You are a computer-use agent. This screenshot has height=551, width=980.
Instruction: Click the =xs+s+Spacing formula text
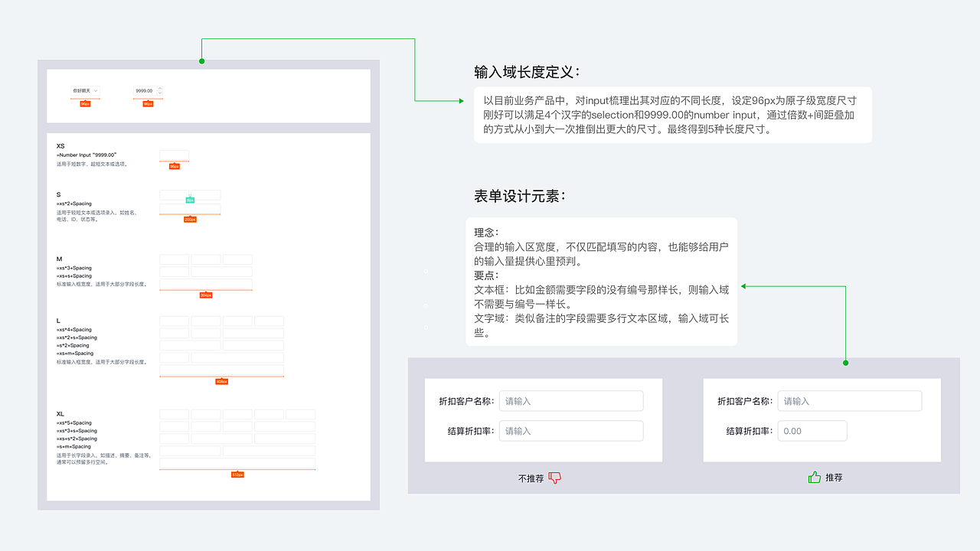(73, 275)
